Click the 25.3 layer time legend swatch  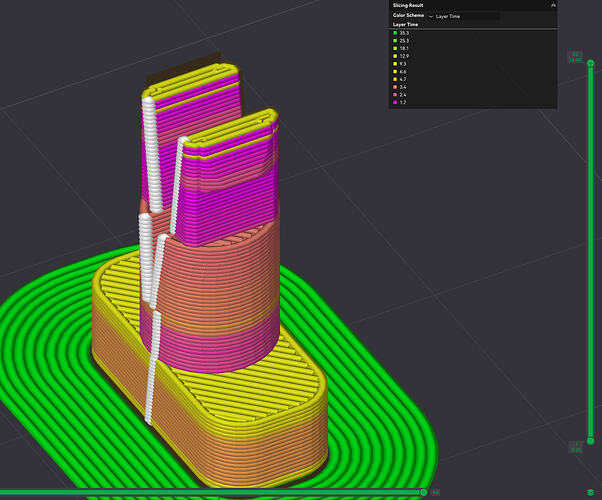395,41
